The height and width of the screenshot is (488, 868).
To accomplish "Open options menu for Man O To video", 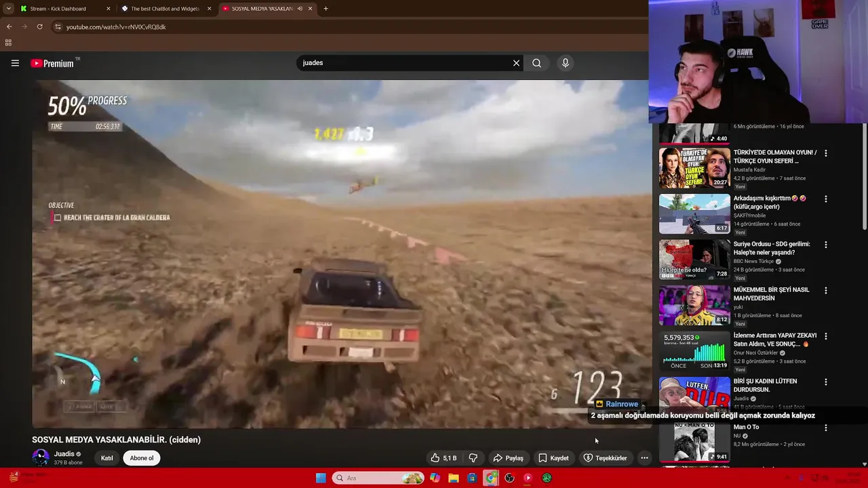I will (825, 428).
